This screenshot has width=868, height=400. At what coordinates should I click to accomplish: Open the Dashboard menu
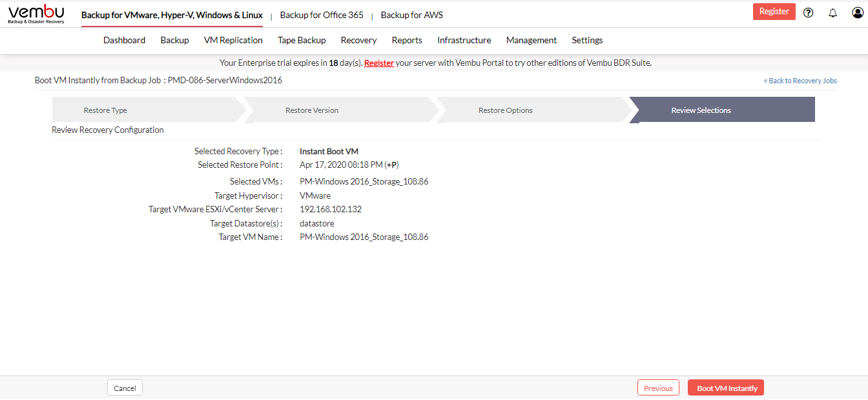click(x=124, y=40)
